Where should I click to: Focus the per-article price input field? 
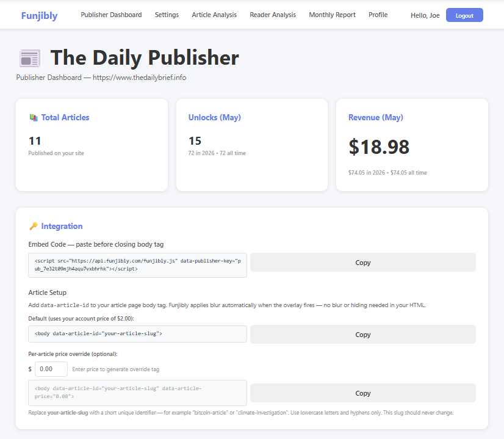click(x=51, y=369)
